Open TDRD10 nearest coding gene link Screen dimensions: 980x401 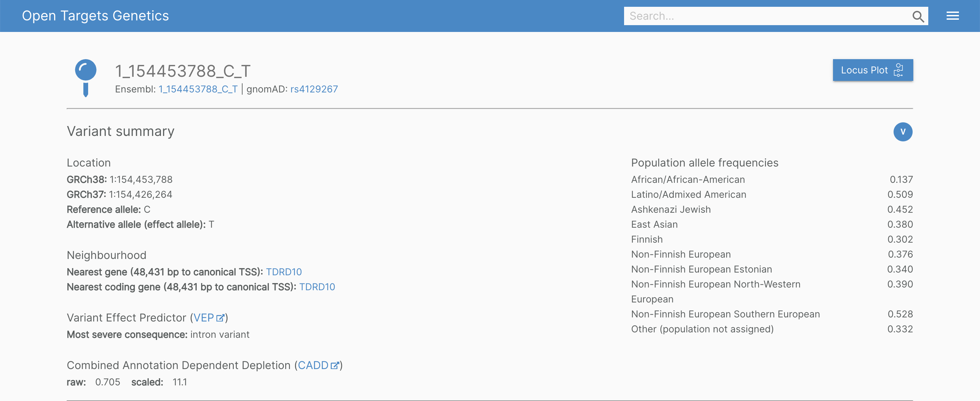coord(317,286)
